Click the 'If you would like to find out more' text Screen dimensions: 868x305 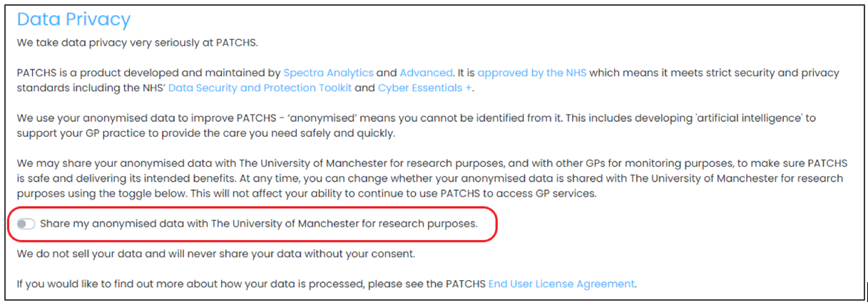[x=327, y=284]
